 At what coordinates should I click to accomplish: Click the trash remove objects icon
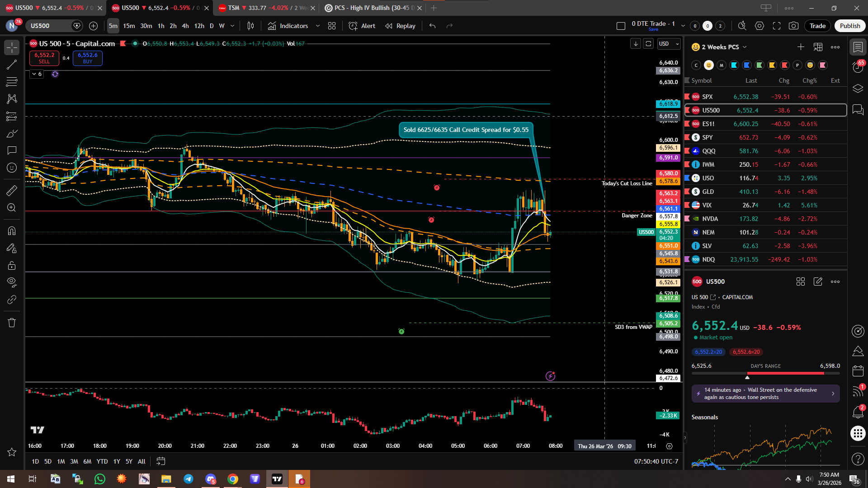pyautogui.click(x=12, y=323)
